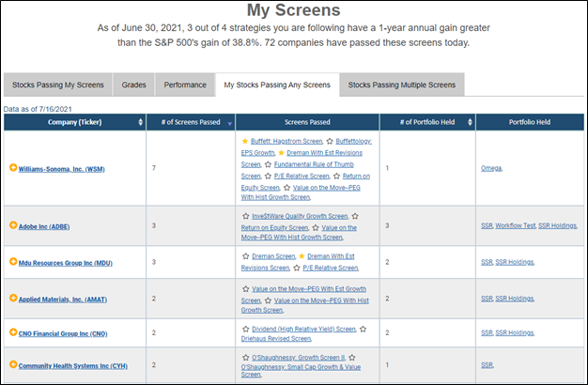Sort by # of Screens Passed arrow
The image size is (588, 385).
coord(229,124)
